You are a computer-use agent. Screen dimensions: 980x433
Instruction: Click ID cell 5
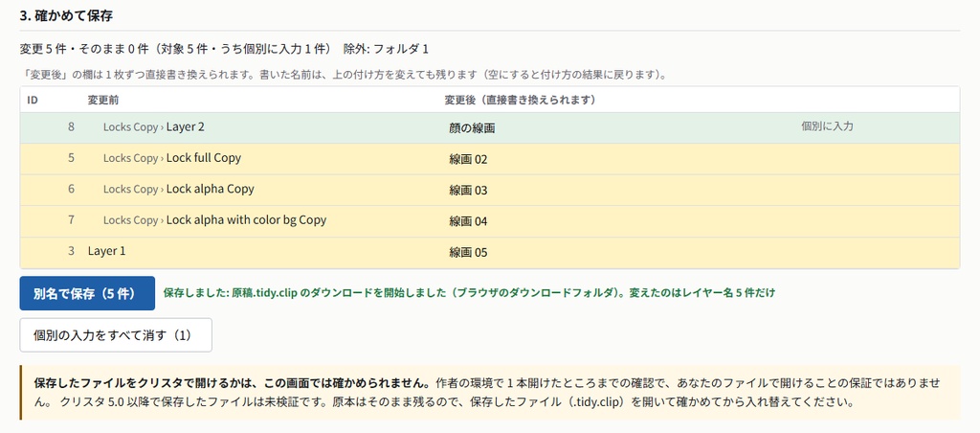tap(71, 158)
